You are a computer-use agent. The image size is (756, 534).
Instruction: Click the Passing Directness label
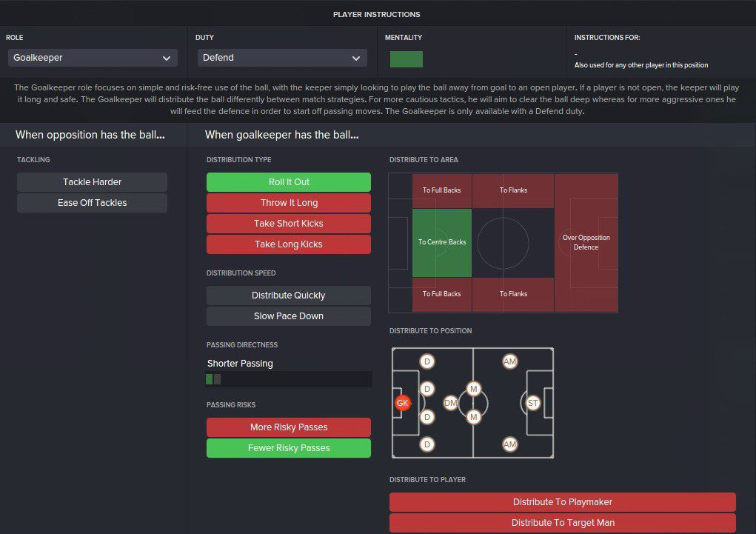[242, 345]
